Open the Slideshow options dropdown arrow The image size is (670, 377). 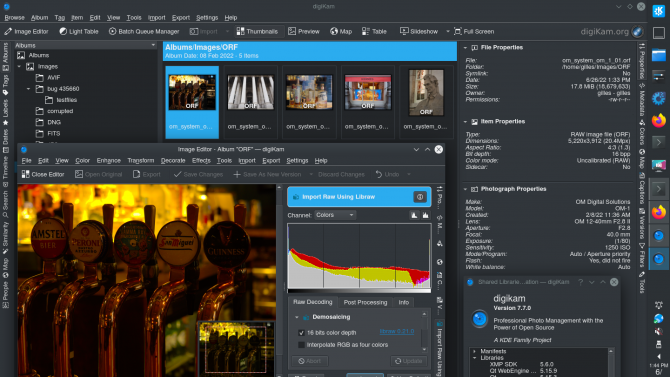(447, 31)
